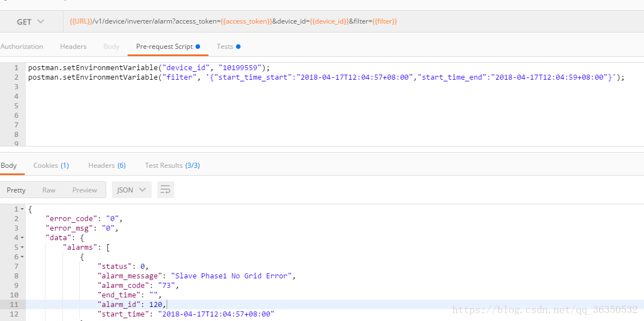Image resolution: width=644 pixels, height=321 pixels.
Task: Click "10199559" device id string
Action: 241,68
